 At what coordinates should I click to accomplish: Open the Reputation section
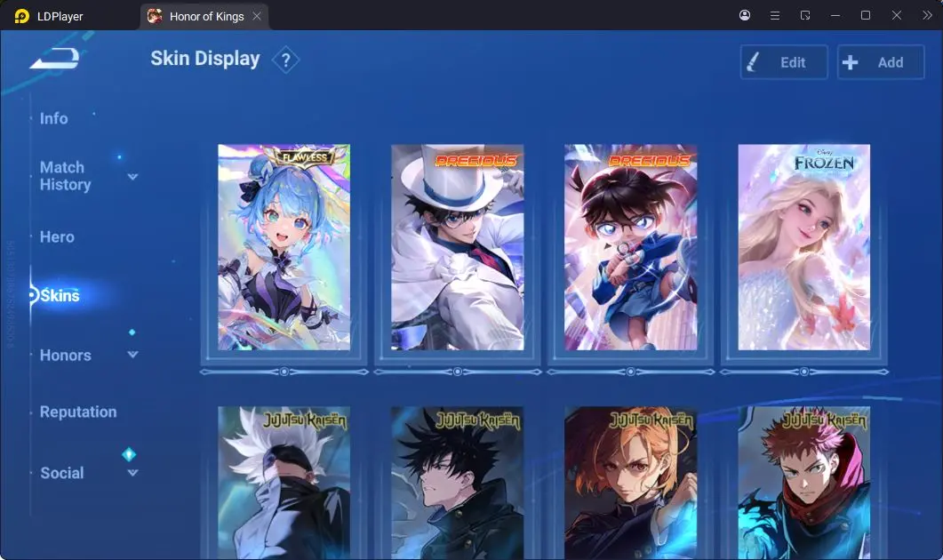(78, 412)
